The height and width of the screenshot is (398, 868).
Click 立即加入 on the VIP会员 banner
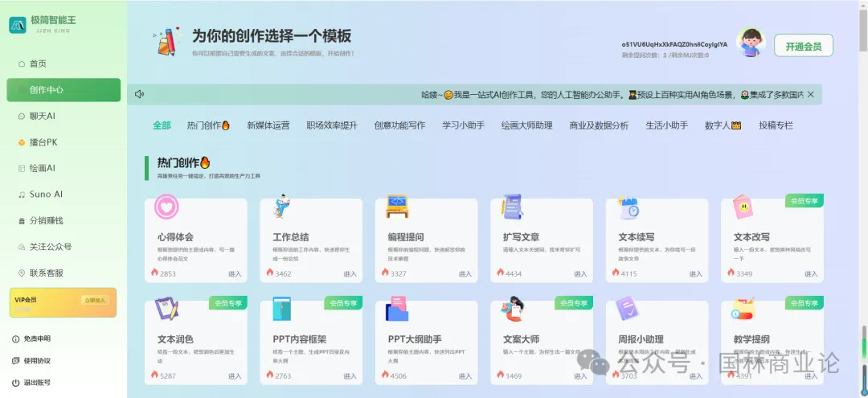(x=96, y=300)
